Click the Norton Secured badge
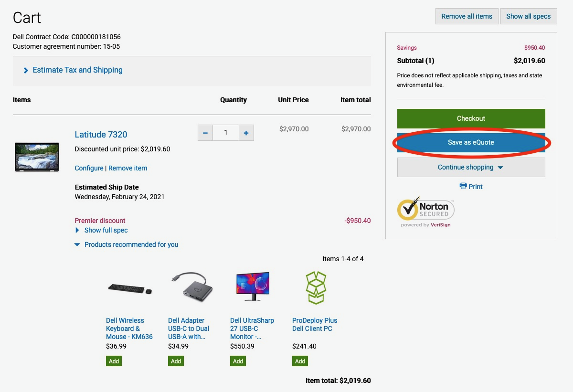The image size is (573, 392). pos(425,212)
